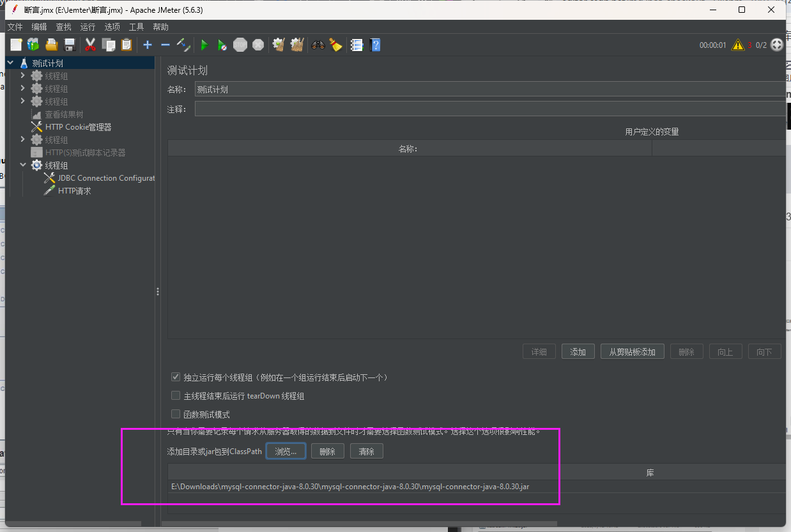
Task: Click the 清除 ClassPath button
Action: (367, 451)
